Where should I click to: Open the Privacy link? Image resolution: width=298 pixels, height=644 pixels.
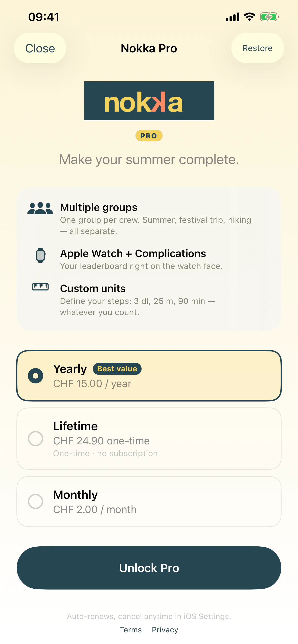pos(165,630)
